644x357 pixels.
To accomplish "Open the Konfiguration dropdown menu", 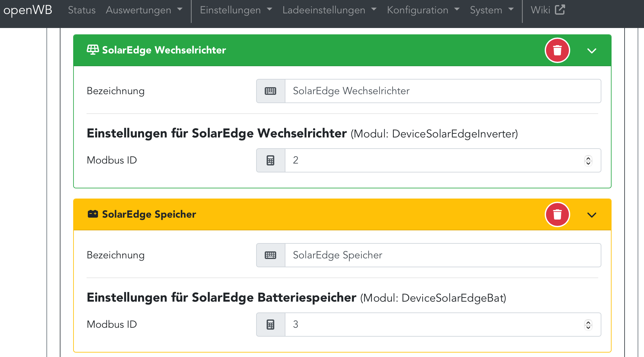I will 423,10.
